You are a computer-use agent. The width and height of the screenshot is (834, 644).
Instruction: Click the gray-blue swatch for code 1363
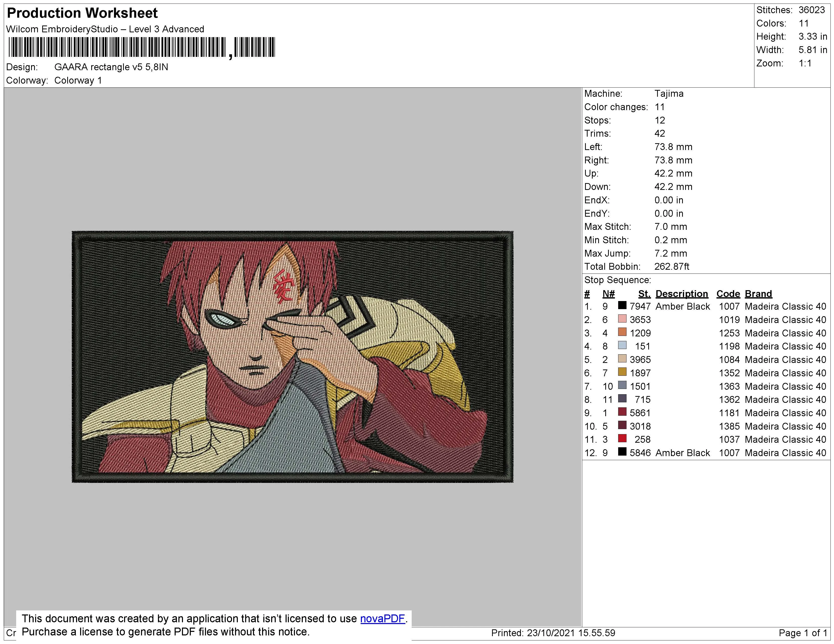click(x=622, y=385)
